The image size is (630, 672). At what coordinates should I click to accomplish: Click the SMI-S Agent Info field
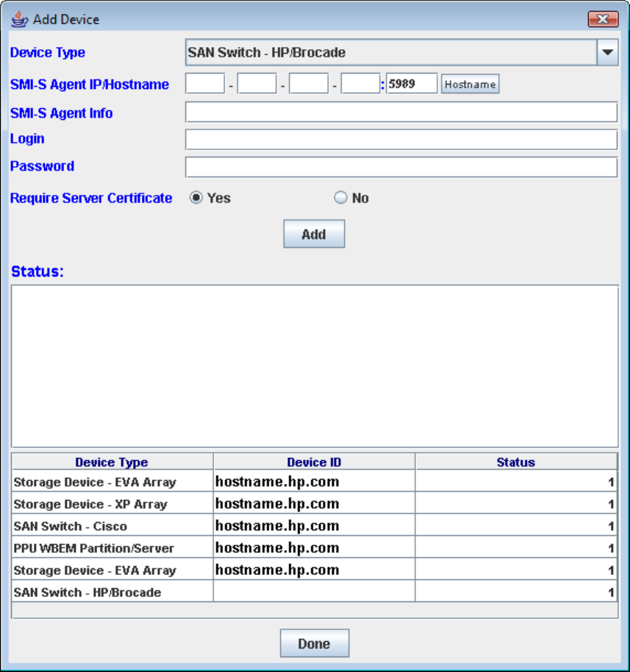click(x=401, y=112)
